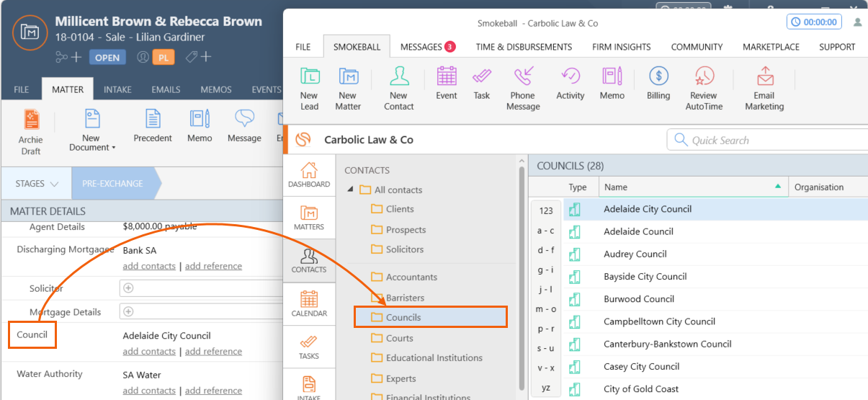This screenshot has width=868, height=400.
Task: Create a New Contact from the ribbon
Action: click(398, 88)
